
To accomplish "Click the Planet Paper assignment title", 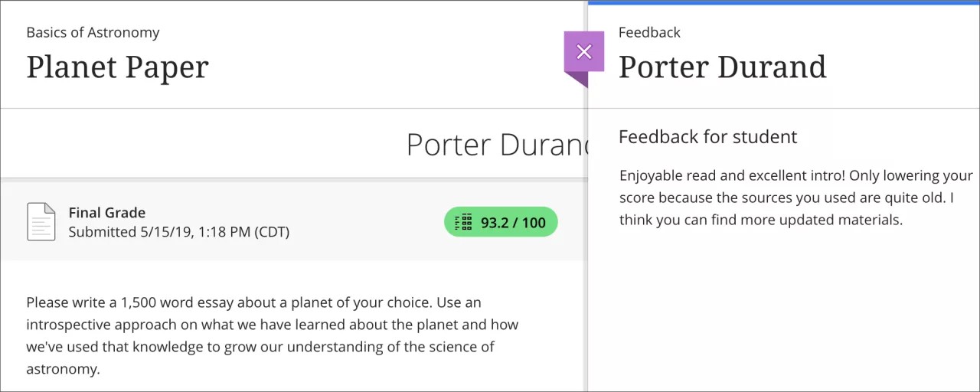I will pos(117,67).
